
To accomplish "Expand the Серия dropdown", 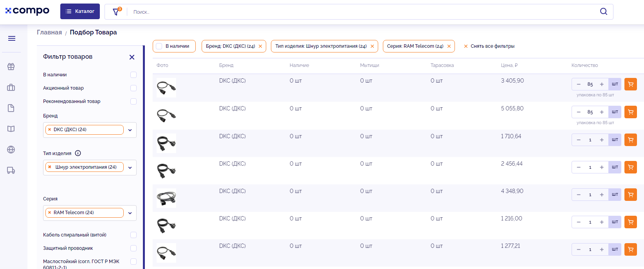I will tap(130, 213).
